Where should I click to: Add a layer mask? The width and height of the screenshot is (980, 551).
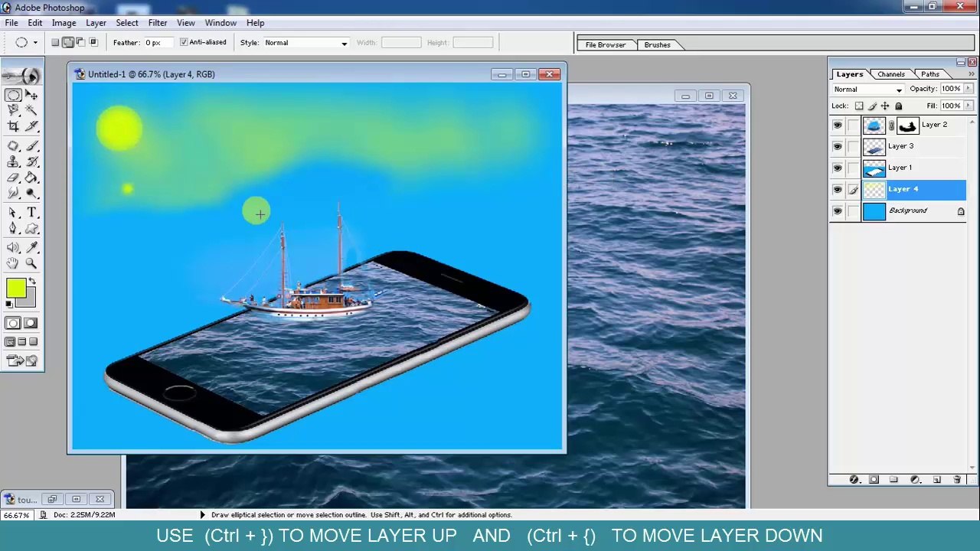pos(874,480)
